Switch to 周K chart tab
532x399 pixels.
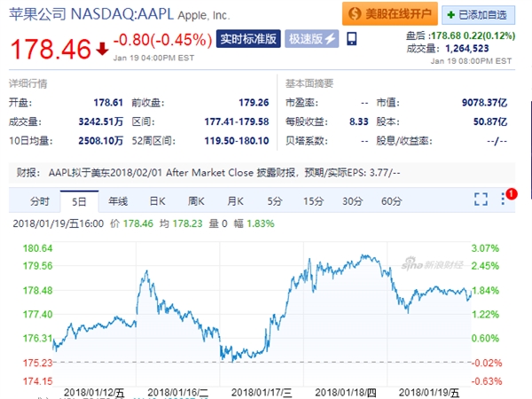[196, 201]
